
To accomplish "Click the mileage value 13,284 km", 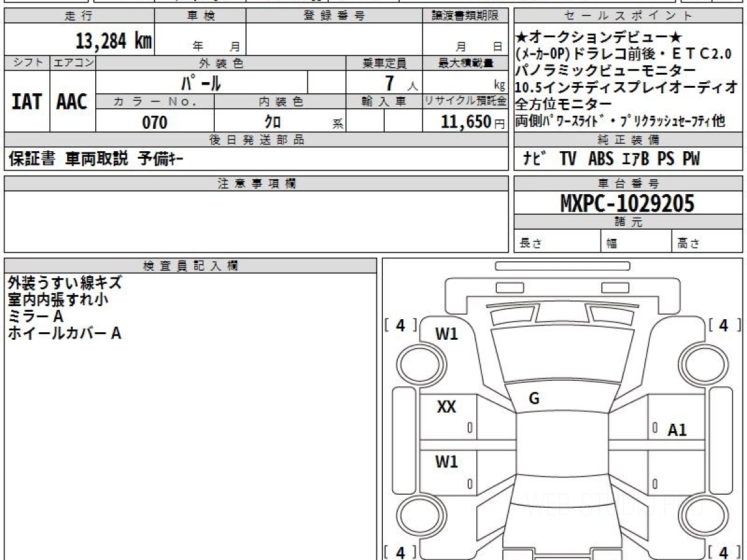I will (x=114, y=40).
